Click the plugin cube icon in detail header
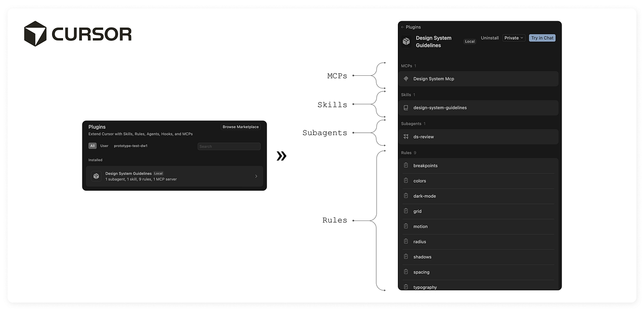The height and width of the screenshot is (311, 644). click(406, 41)
